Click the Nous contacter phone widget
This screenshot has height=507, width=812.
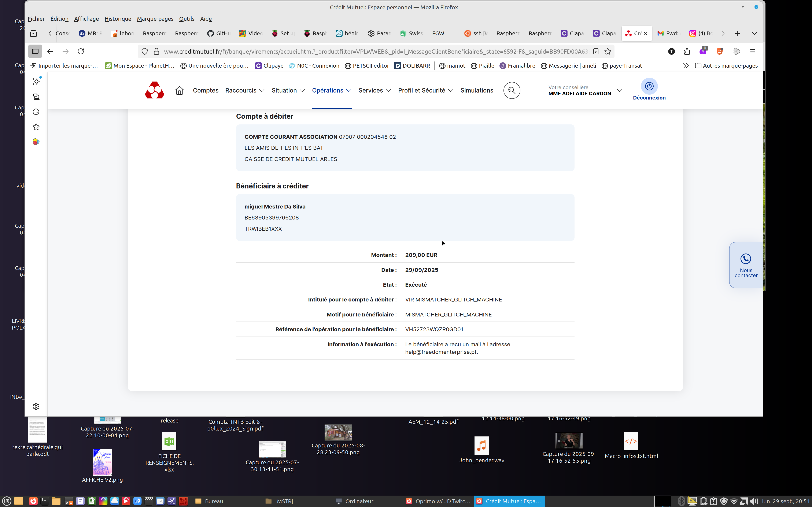(x=746, y=265)
